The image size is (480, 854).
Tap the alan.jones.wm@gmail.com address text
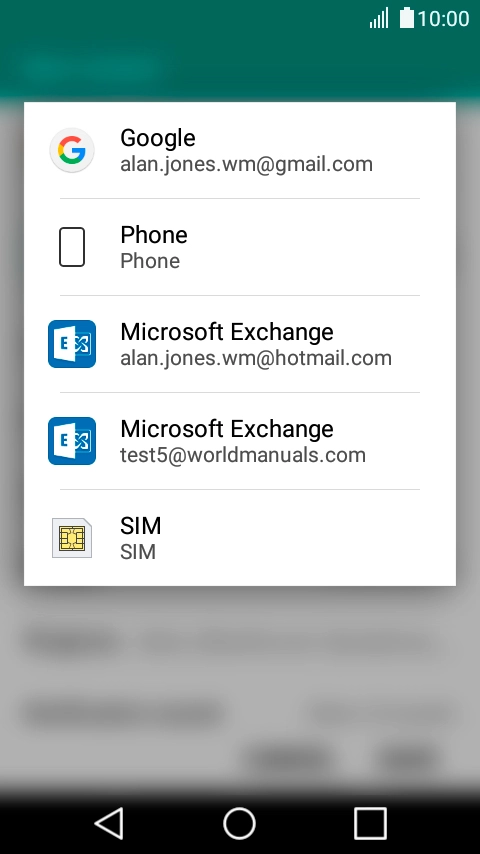pos(246,164)
